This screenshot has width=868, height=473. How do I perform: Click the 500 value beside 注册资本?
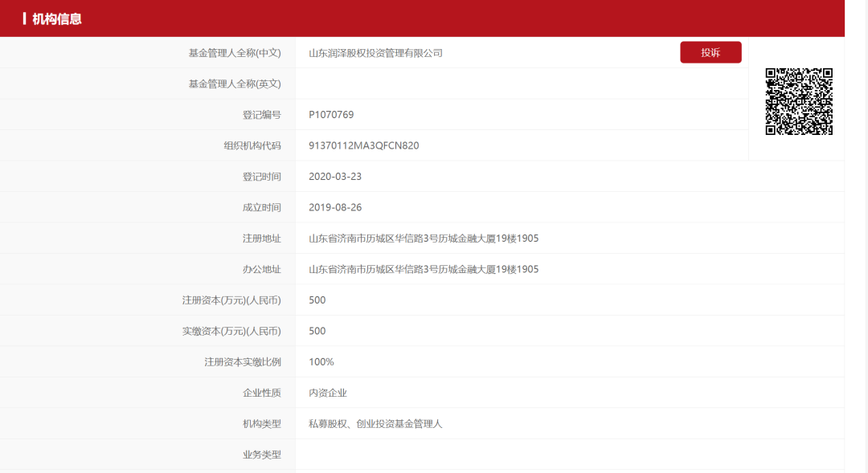point(317,300)
